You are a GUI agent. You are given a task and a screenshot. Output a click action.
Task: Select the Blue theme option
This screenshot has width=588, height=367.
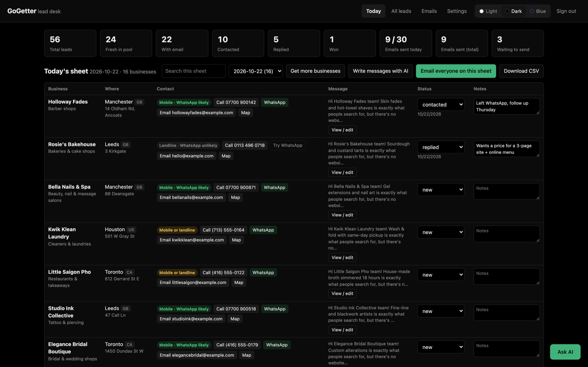coord(538,11)
